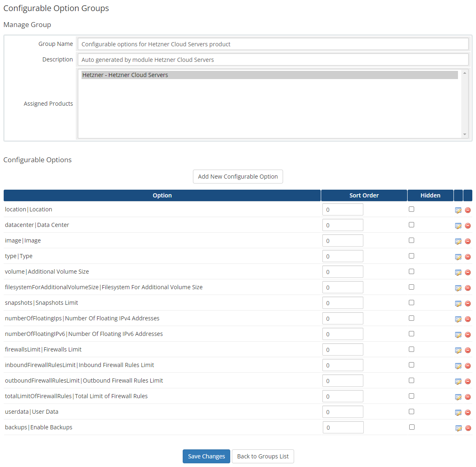Open the edit icon for image option
This screenshot has width=476, height=467.
coord(458,241)
